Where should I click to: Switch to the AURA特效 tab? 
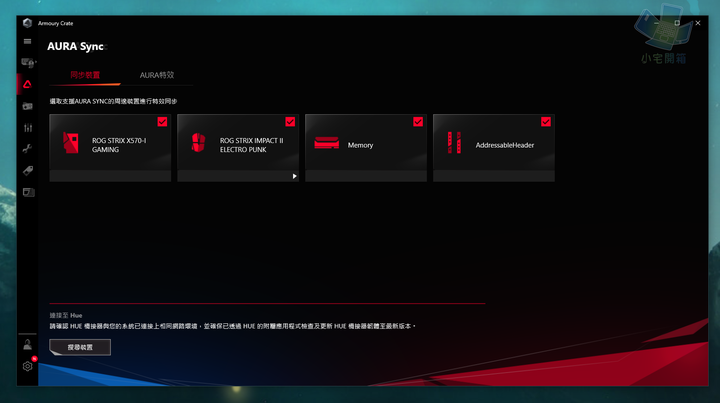pyautogui.click(x=157, y=75)
